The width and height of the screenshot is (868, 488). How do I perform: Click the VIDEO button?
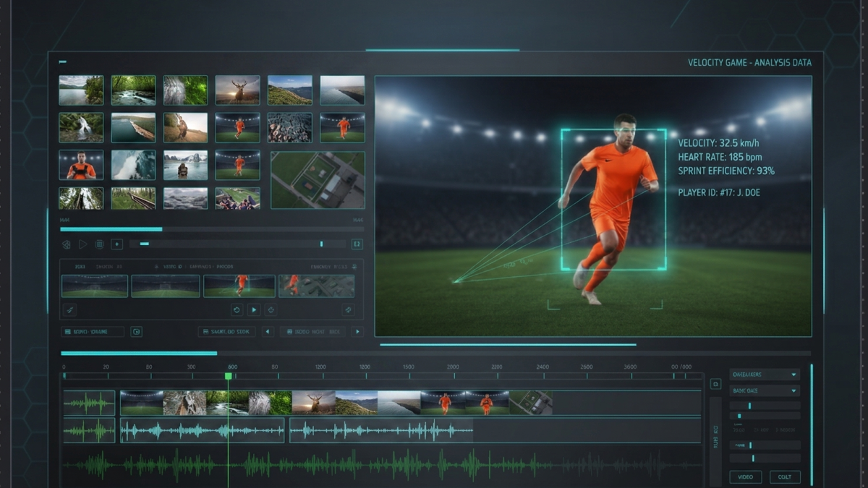click(x=746, y=477)
